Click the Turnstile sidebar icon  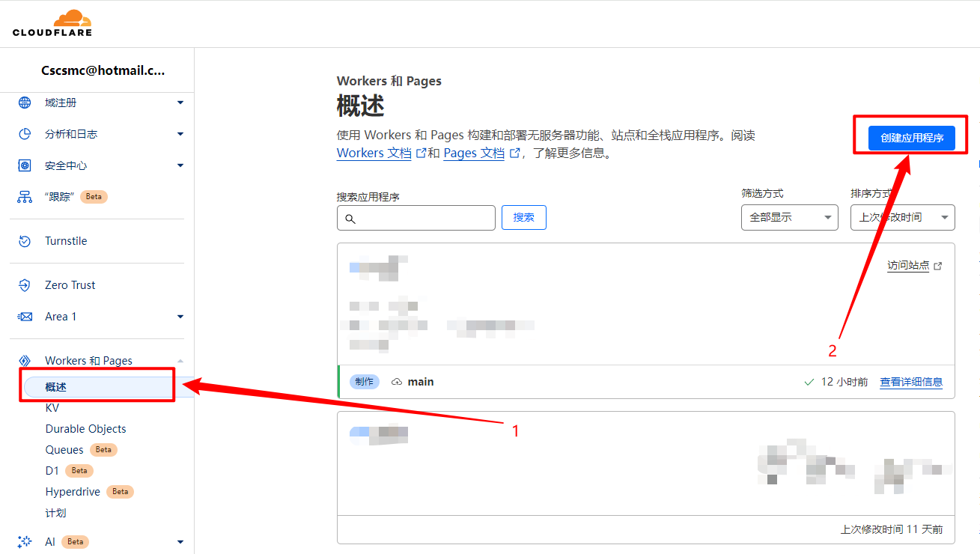pos(25,241)
